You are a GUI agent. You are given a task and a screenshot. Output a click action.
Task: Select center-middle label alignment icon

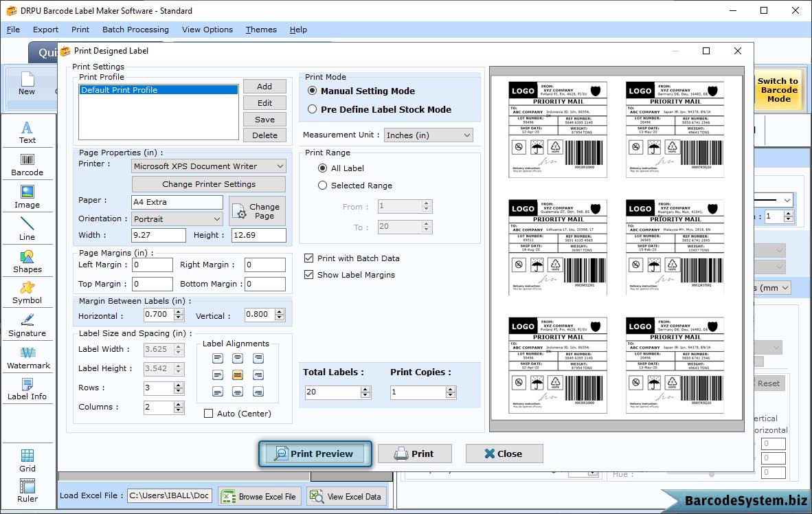click(x=238, y=375)
